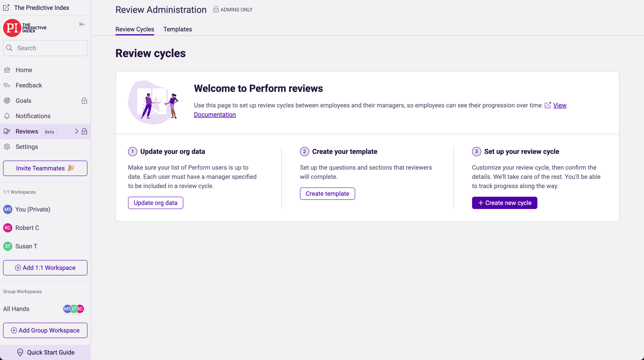The width and height of the screenshot is (644, 360).
Task: Click the Goals target icon
Action: (x=7, y=101)
